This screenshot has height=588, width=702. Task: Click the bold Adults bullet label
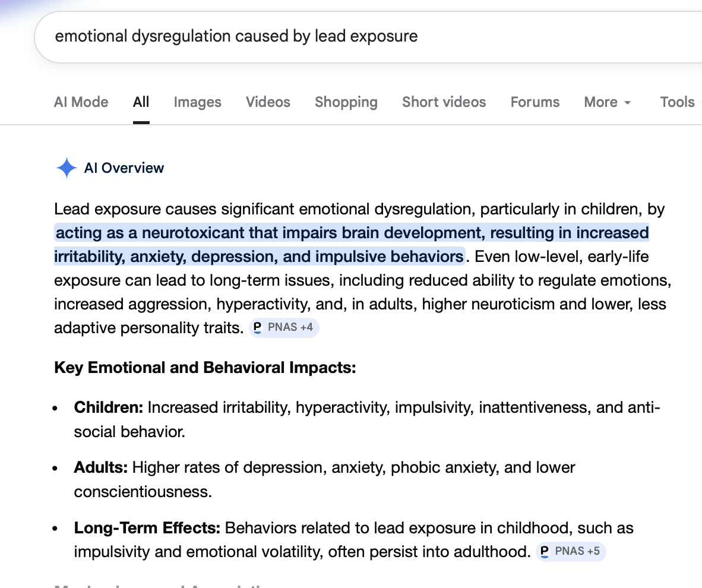[101, 467]
